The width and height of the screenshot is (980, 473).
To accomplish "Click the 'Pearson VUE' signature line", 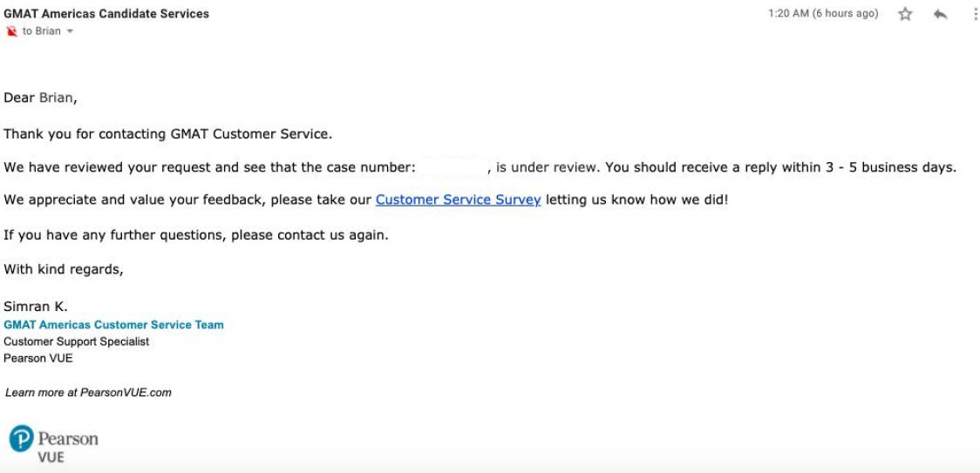I will click(x=38, y=358).
